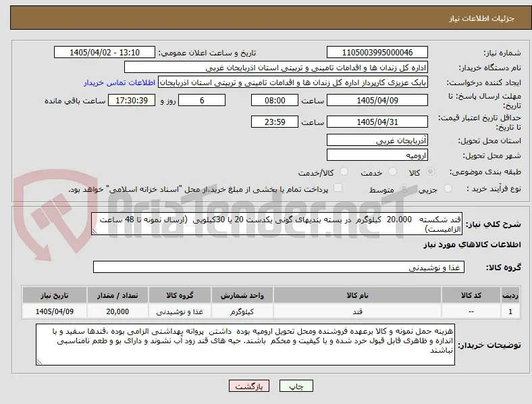Viewport: 532px width, 404px height.
Task: Click the تعداد / مقدار column header
Action: pyautogui.click(x=117, y=295)
